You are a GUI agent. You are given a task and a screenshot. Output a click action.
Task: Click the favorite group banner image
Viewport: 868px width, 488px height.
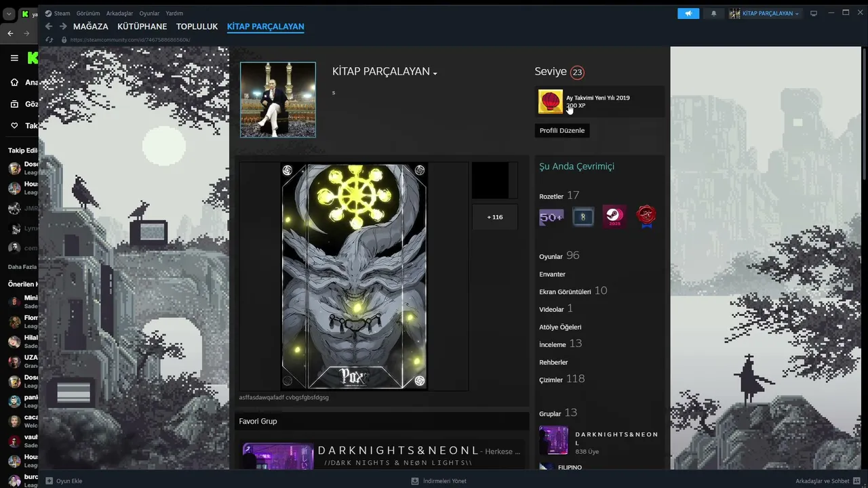pos(278,456)
